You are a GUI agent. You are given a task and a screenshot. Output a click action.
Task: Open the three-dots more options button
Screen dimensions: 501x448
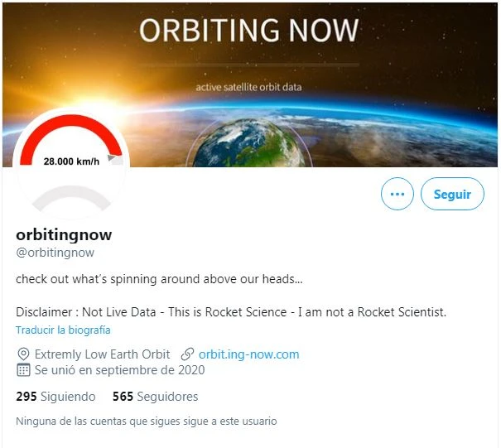(x=397, y=194)
